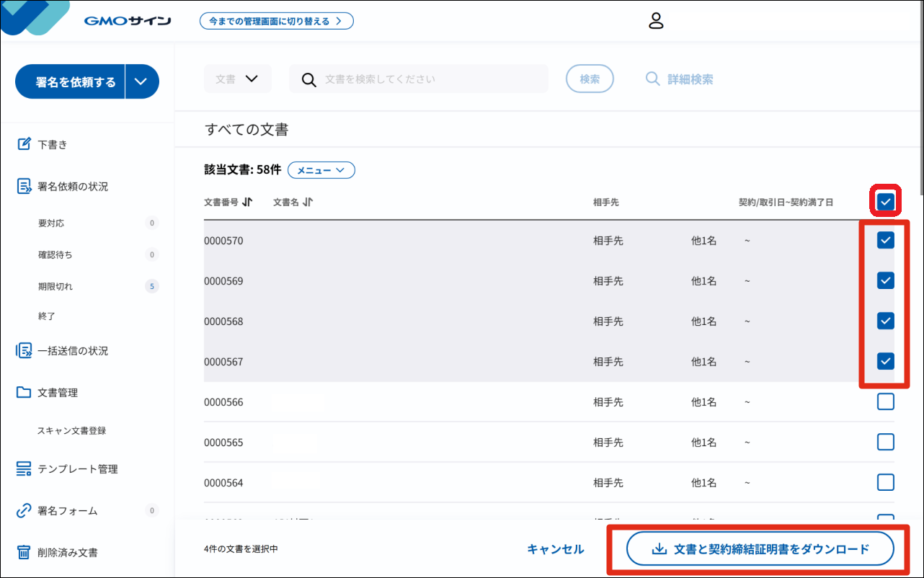Expand the arrow beside 署名を依頼する
This screenshot has width=924, height=578.
pyautogui.click(x=141, y=81)
